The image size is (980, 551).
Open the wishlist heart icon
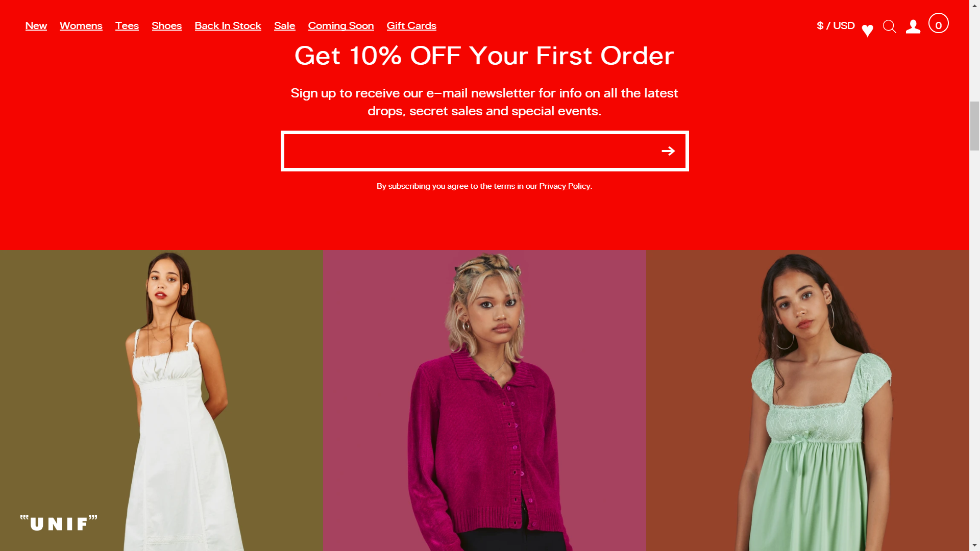[867, 31]
